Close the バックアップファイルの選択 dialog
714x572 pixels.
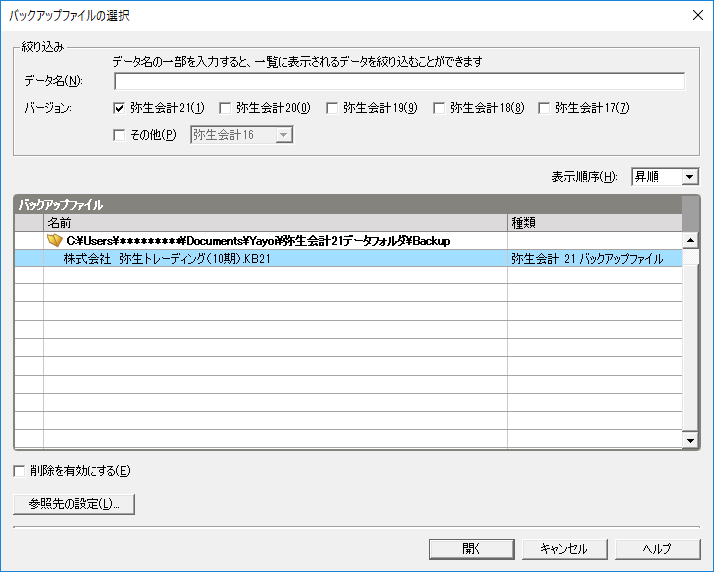point(698,15)
